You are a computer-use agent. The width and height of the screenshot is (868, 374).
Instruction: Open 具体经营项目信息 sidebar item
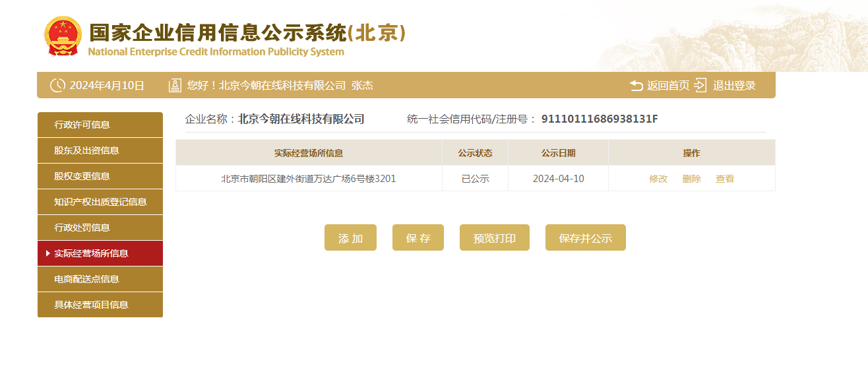[100, 305]
